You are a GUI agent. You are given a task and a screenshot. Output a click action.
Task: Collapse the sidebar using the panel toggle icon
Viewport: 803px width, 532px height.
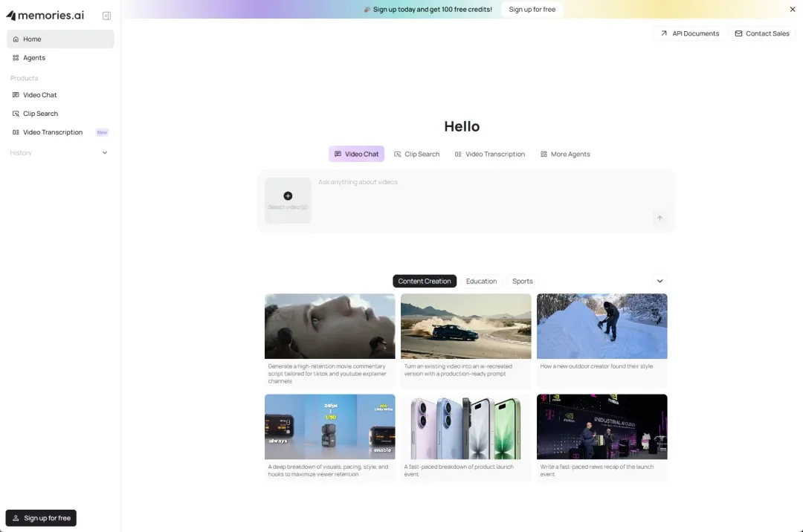(x=106, y=15)
